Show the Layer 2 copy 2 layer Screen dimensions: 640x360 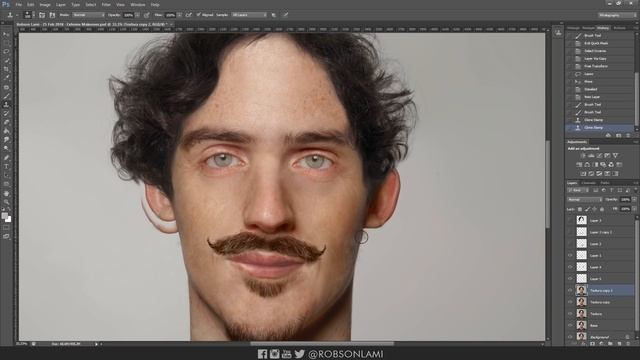[x=570, y=232]
